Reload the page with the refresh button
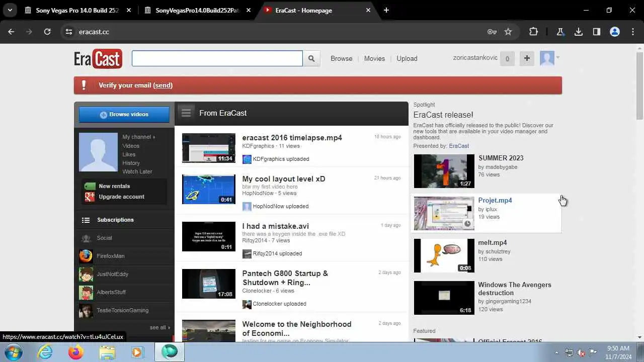 click(x=47, y=32)
